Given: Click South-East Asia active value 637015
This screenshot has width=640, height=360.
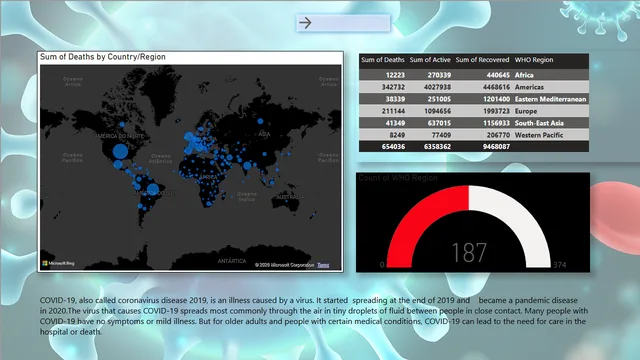Looking at the screenshot, I should pyautogui.click(x=439, y=123).
